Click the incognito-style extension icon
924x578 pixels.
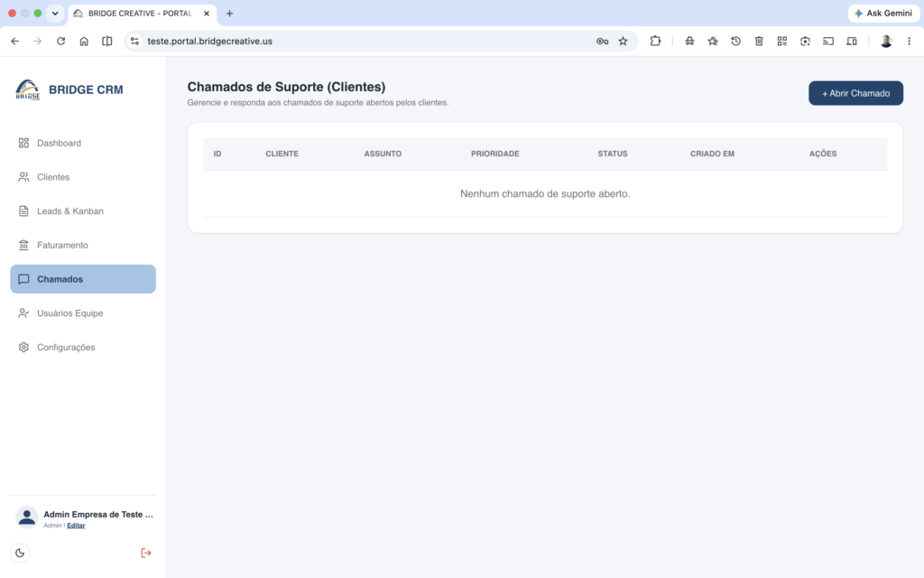(689, 42)
